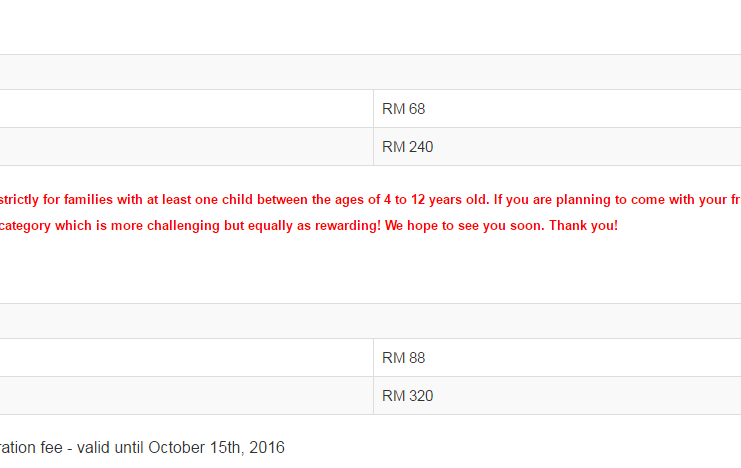
Task: Click the empty cell left of RM 88
Action: [x=186, y=358]
